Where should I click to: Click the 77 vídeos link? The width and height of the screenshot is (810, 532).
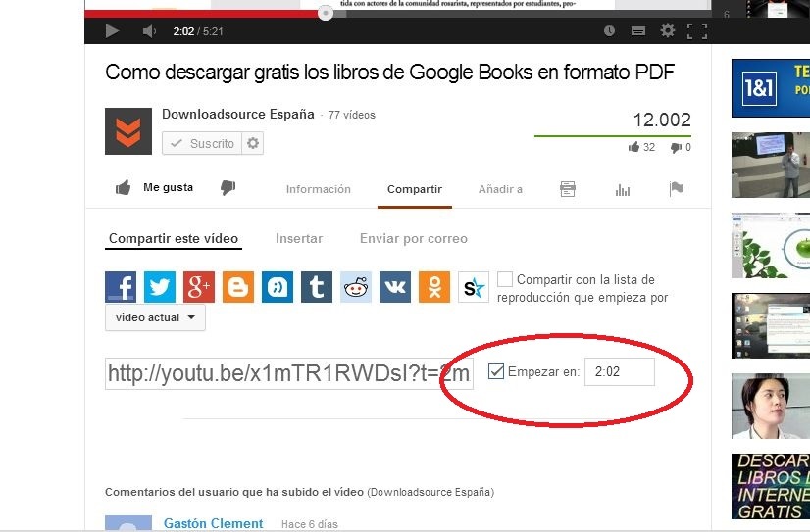click(x=352, y=115)
